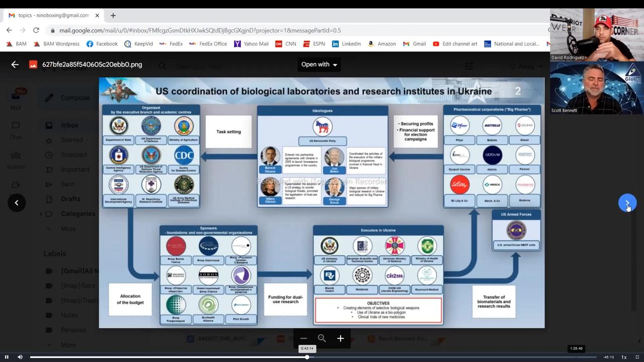Open the FedEx Office bookmark

pyautogui.click(x=208, y=44)
